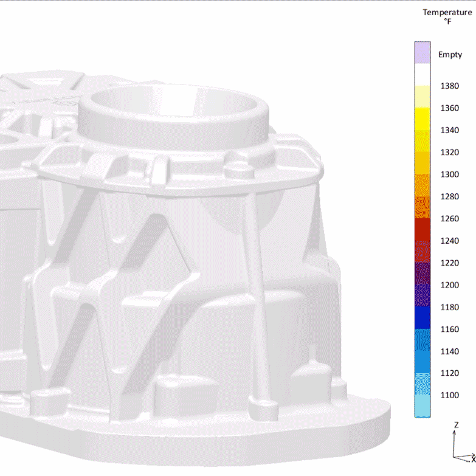Click the 1380 legend value
Viewport: 476px width, 476px height.
point(449,86)
